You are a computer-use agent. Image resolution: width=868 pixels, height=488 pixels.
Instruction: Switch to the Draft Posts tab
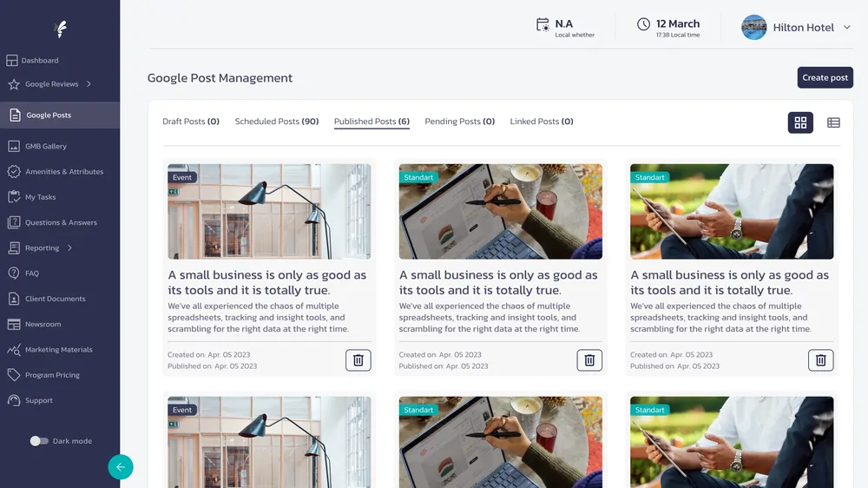(191, 122)
